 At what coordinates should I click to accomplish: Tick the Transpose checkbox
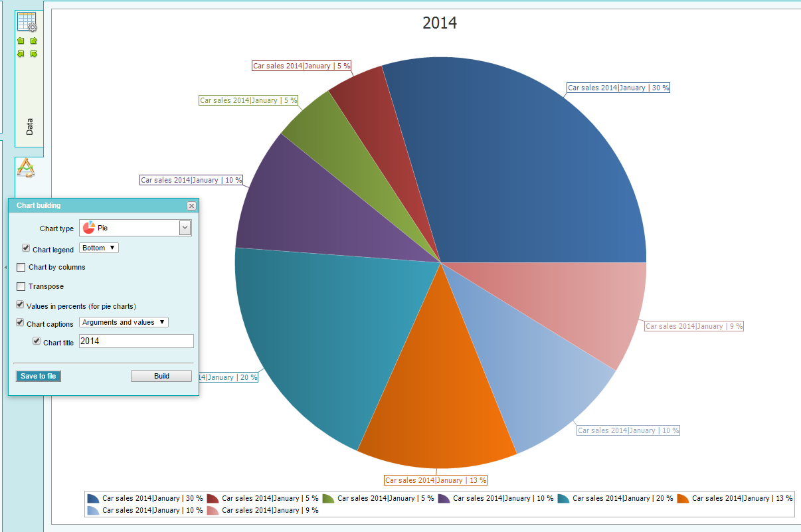point(21,286)
